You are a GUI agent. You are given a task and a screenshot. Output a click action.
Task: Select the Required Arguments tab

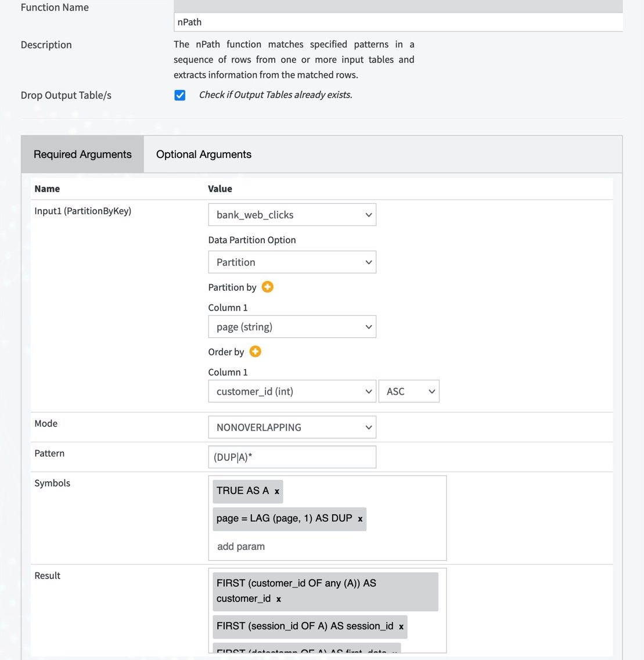pyautogui.click(x=82, y=154)
